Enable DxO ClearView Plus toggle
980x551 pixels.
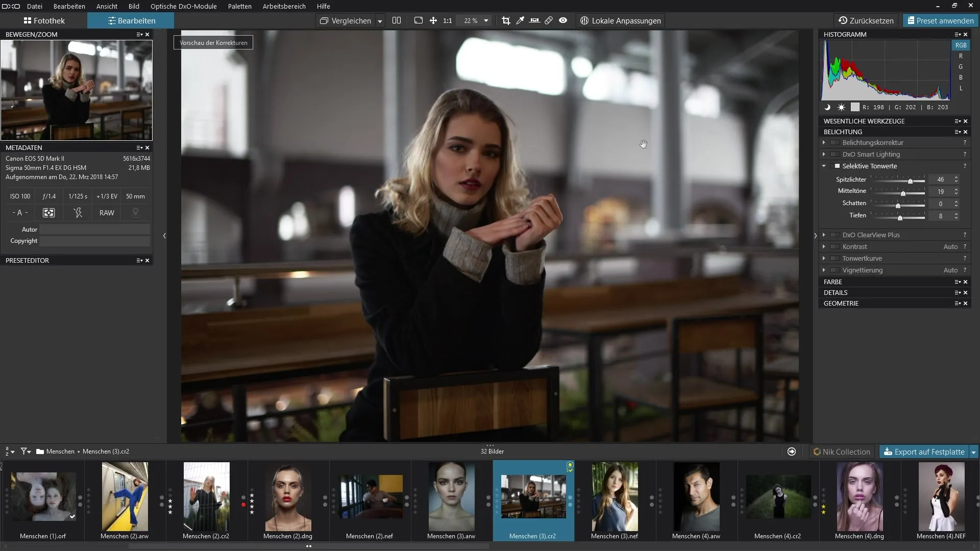click(x=835, y=235)
